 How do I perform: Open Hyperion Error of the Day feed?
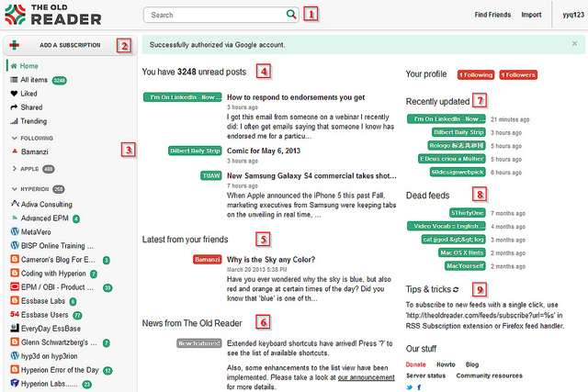[x=60, y=370]
